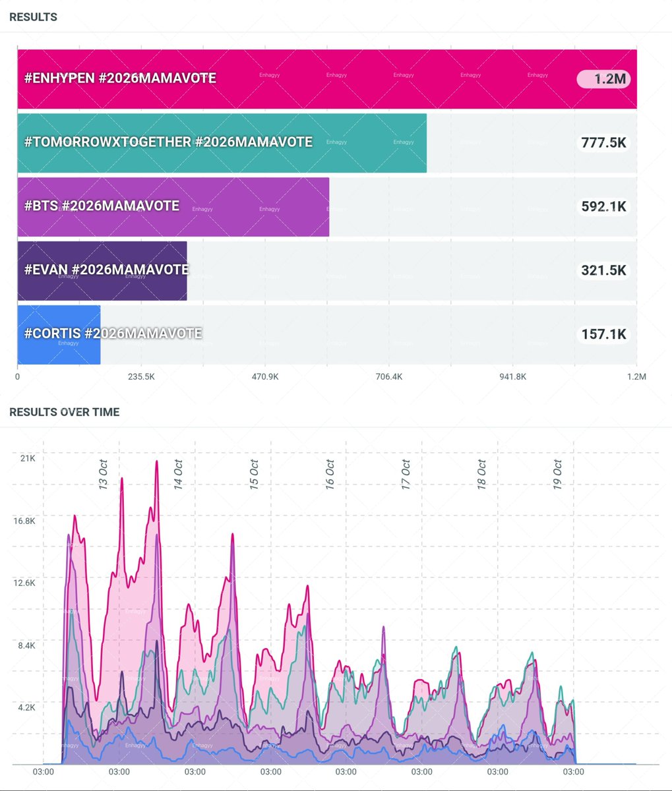Click the 235.5K tick on the bar chart axis
This screenshot has width=672, height=791.
click(x=141, y=377)
